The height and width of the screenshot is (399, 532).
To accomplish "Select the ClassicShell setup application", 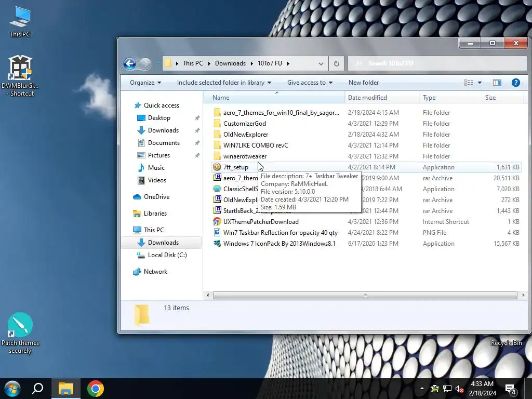I will [x=235, y=189].
